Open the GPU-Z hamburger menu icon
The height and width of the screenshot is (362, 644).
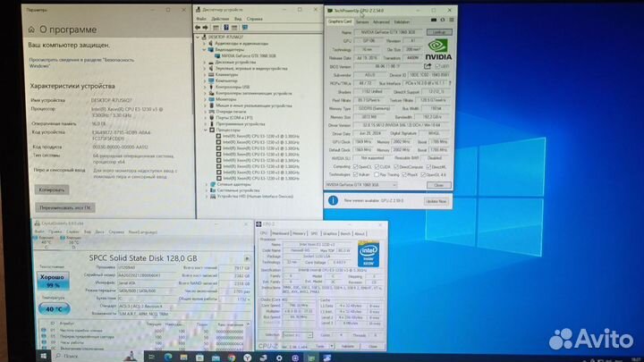[x=452, y=20]
